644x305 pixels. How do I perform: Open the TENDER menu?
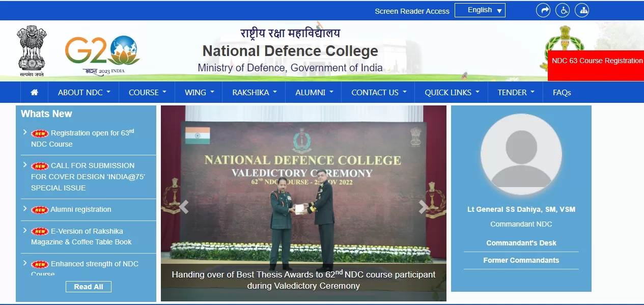[x=516, y=93]
